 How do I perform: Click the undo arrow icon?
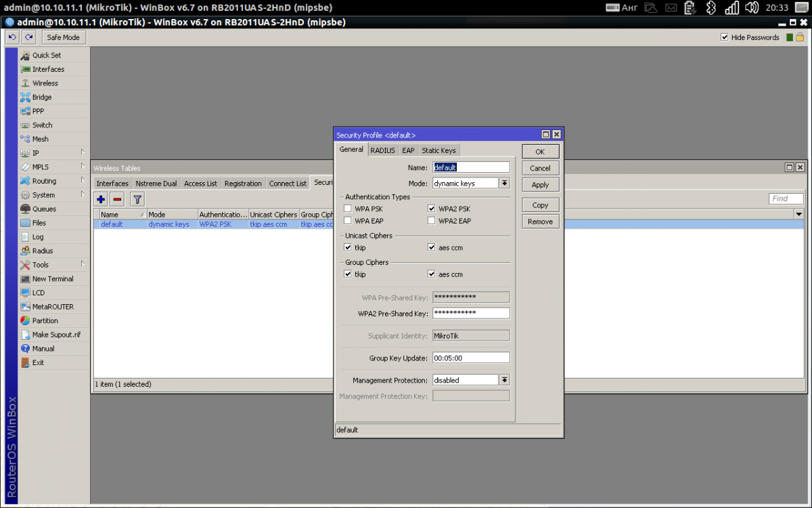point(12,37)
